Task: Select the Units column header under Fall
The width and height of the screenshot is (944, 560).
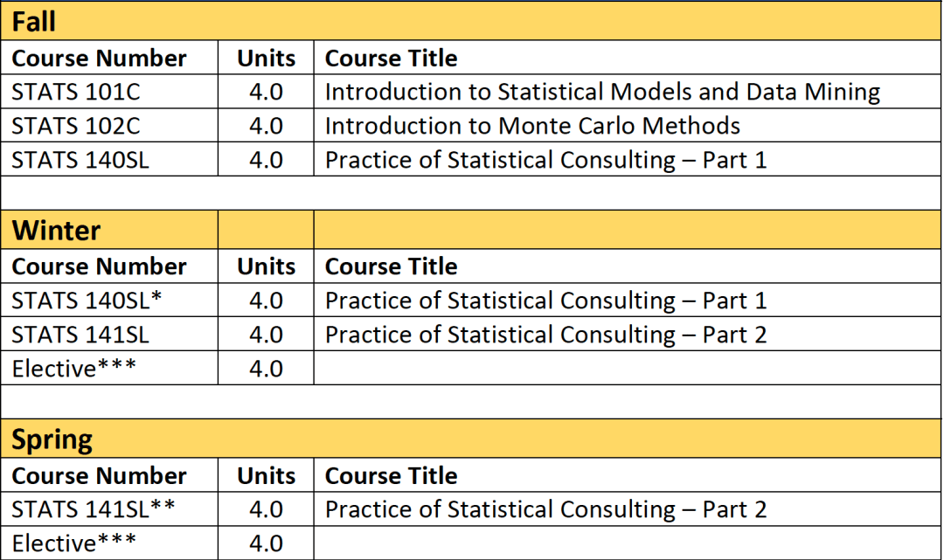Action: pyautogui.click(x=266, y=59)
